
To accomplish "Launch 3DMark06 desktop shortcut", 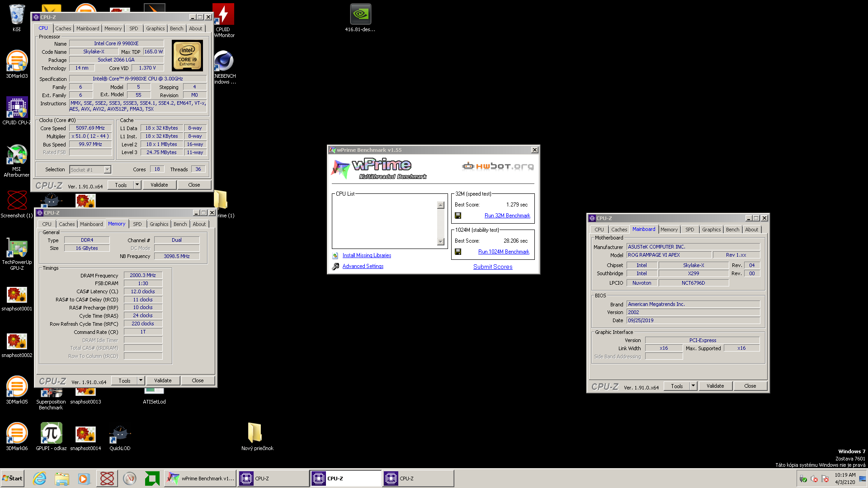I will pyautogui.click(x=17, y=436).
